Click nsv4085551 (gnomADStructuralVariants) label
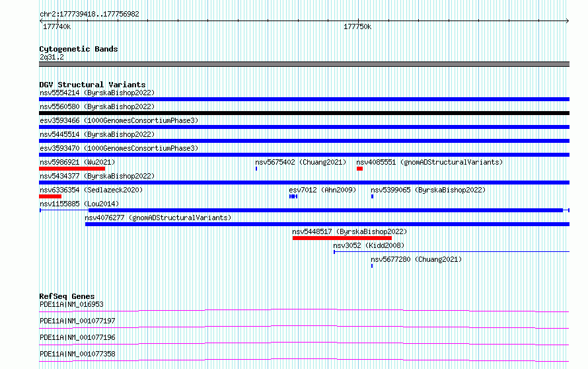This screenshot has width=588, height=369. click(429, 162)
